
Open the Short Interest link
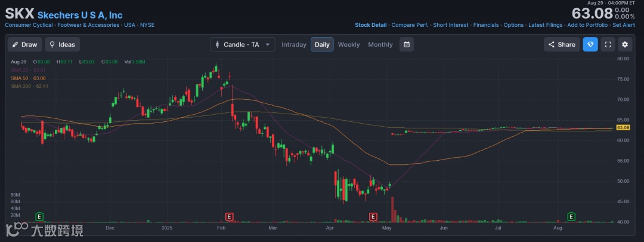[451, 25]
